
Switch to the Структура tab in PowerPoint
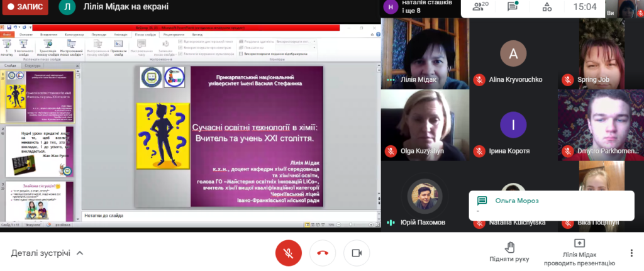tap(31, 65)
